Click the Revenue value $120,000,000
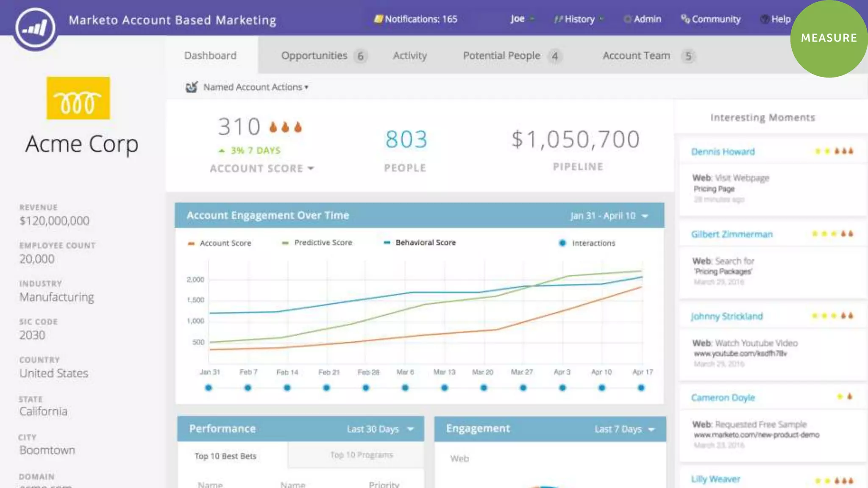 pos(54,221)
